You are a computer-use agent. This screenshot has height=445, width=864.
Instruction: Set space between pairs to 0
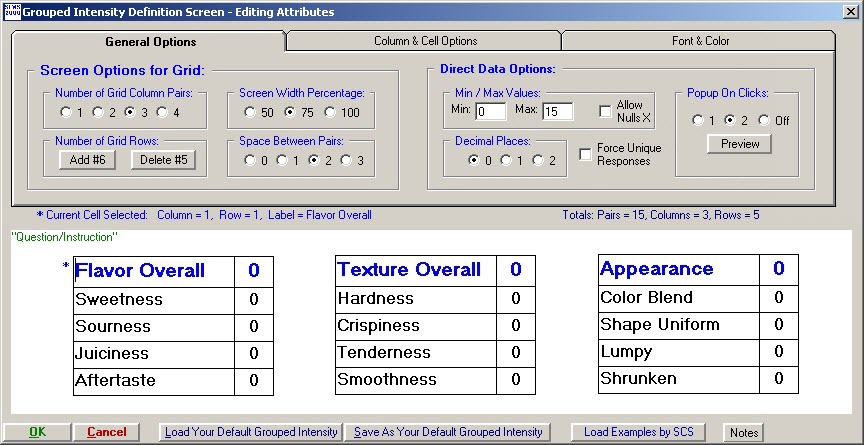coord(250,160)
